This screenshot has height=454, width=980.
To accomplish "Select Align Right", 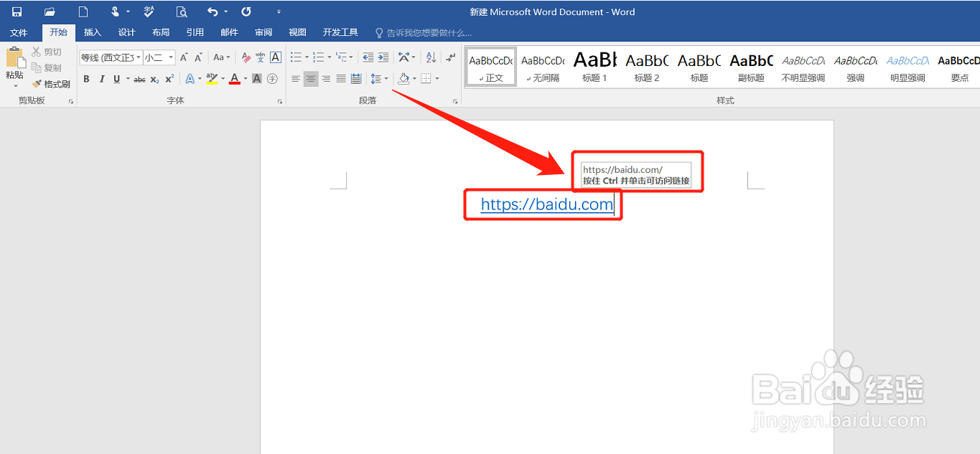I will (326, 79).
